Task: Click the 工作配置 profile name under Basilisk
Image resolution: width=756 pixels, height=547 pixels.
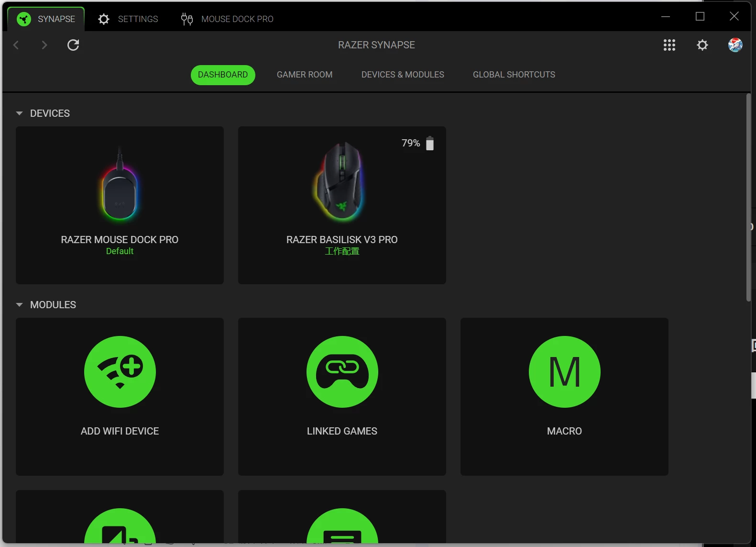Action: [x=342, y=251]
